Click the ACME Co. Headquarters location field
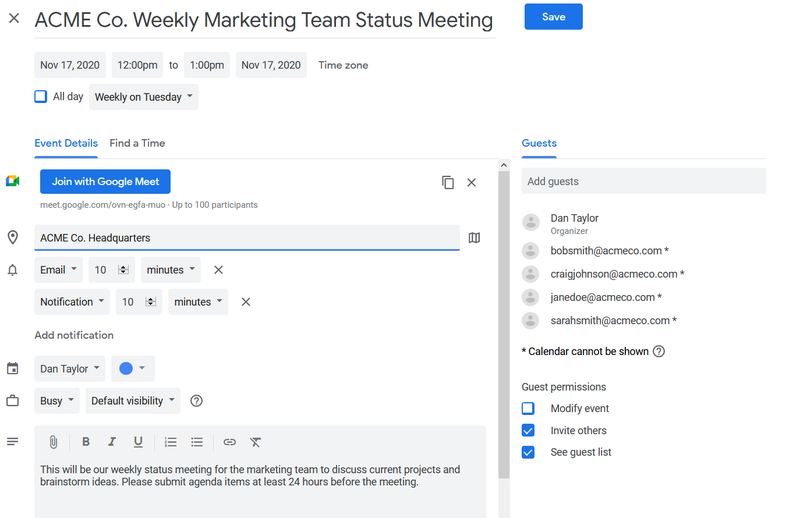Viewport: 800px width, 518px height. 247,238
